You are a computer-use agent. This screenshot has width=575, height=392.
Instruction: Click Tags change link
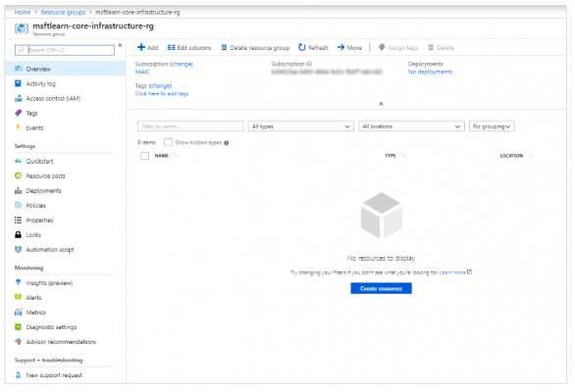tap(160, 85)
